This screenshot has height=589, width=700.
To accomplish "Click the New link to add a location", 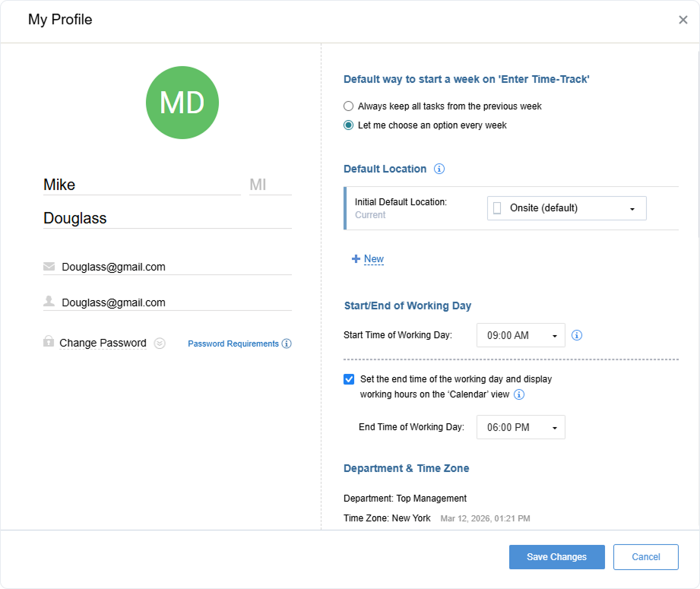I will pos(367,258).
